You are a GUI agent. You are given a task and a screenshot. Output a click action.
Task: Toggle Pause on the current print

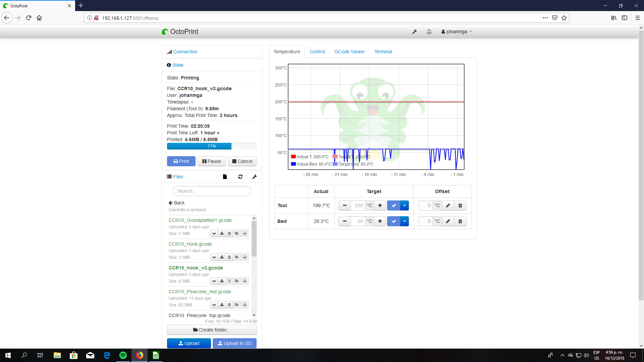point(212,161)
